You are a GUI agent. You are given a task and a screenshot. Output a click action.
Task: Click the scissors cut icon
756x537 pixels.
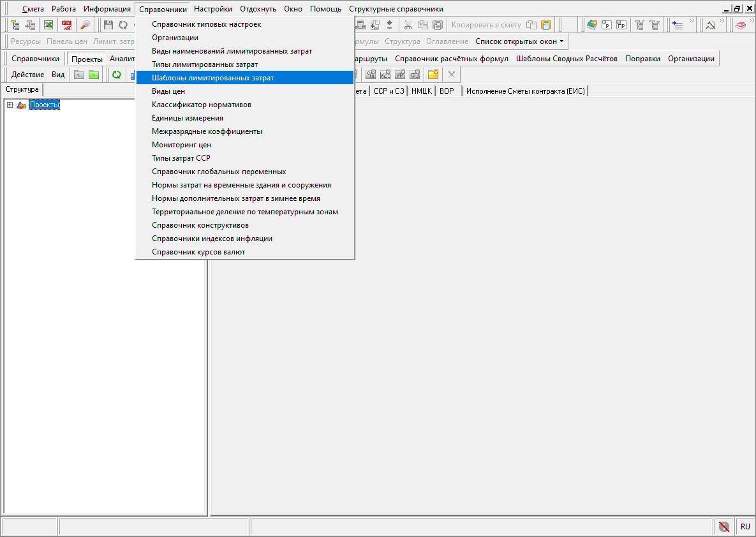[x=408, y=25]
